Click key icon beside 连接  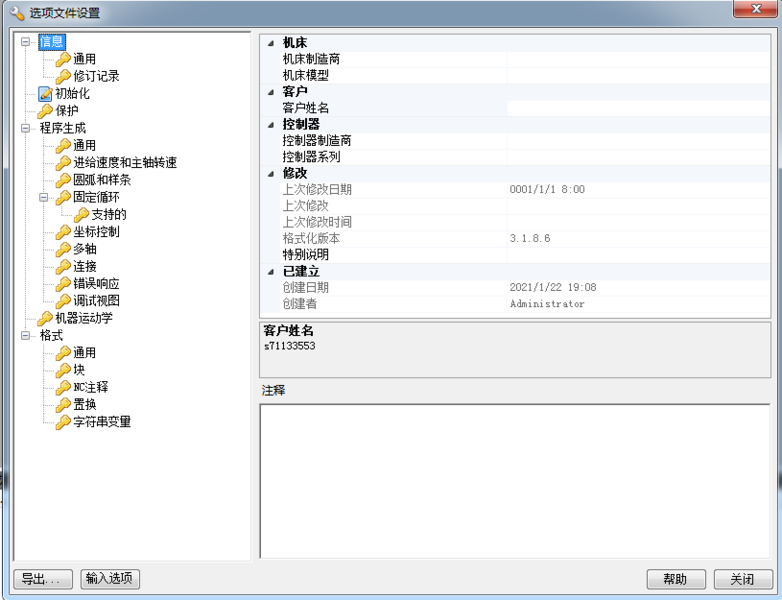(x=63, y=266)
